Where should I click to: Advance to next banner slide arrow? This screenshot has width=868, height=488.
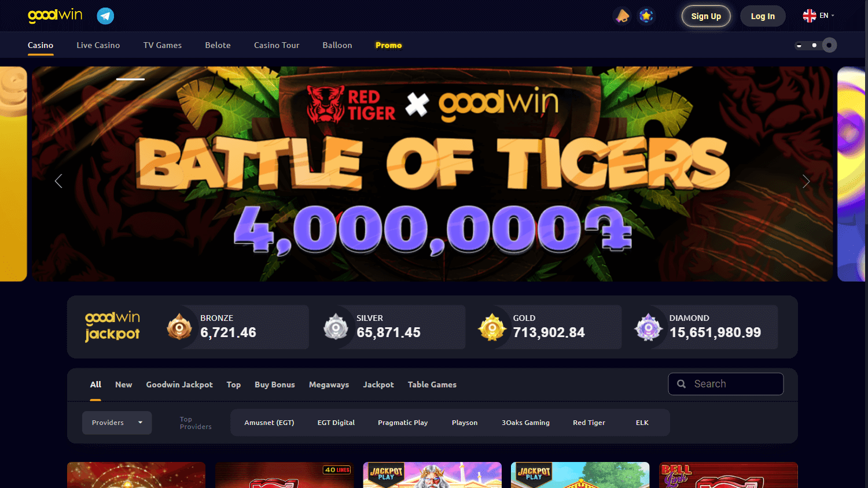(806, 181)
